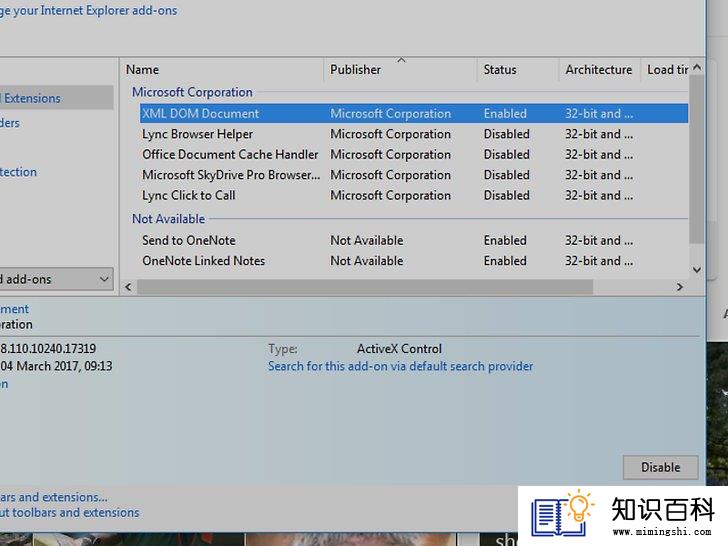The image size is (728, 546).
Task: Click the vertical scrollbar thumb
Action: coord(696,159)
